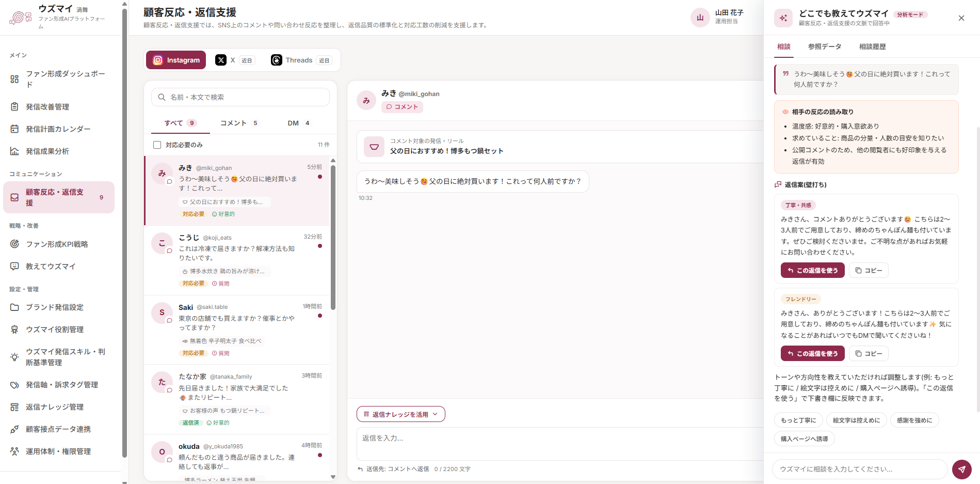Open ファン形成KPI戦略 target icon

tap(14, 244)
